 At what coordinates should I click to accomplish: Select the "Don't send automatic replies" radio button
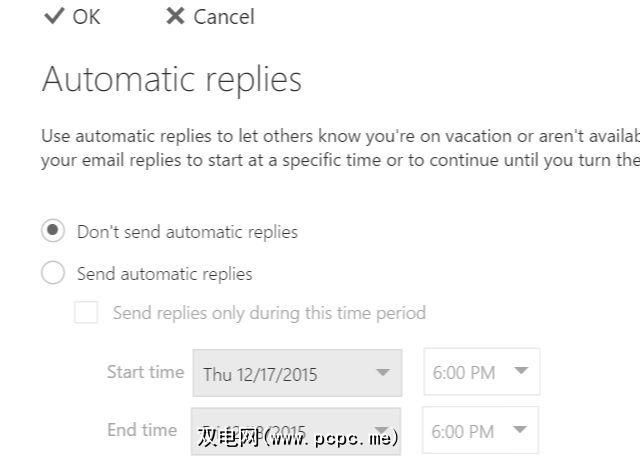tap(53, 231)
